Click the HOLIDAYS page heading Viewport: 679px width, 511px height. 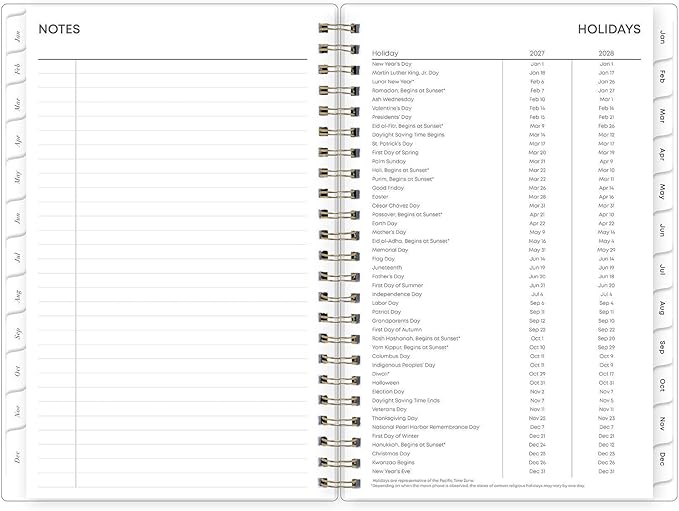click(609, 29)
